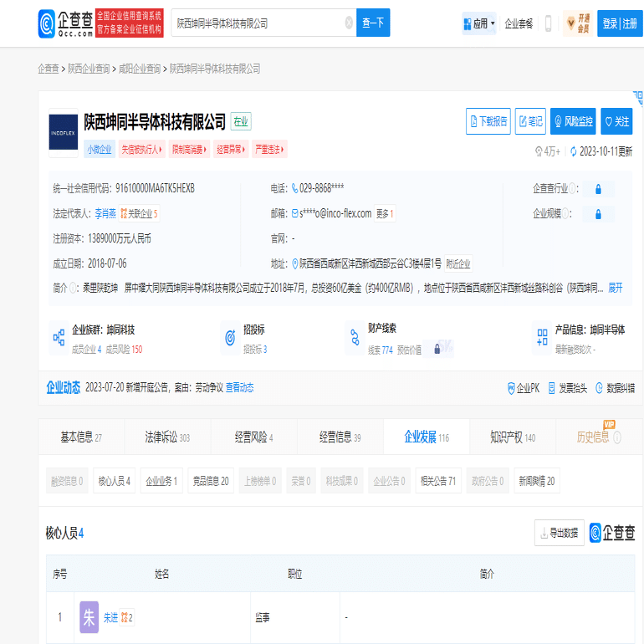Click the location pin icon beside address
Image resolution: width=644 pixels, height=644 pixels.
pos(294,263)
